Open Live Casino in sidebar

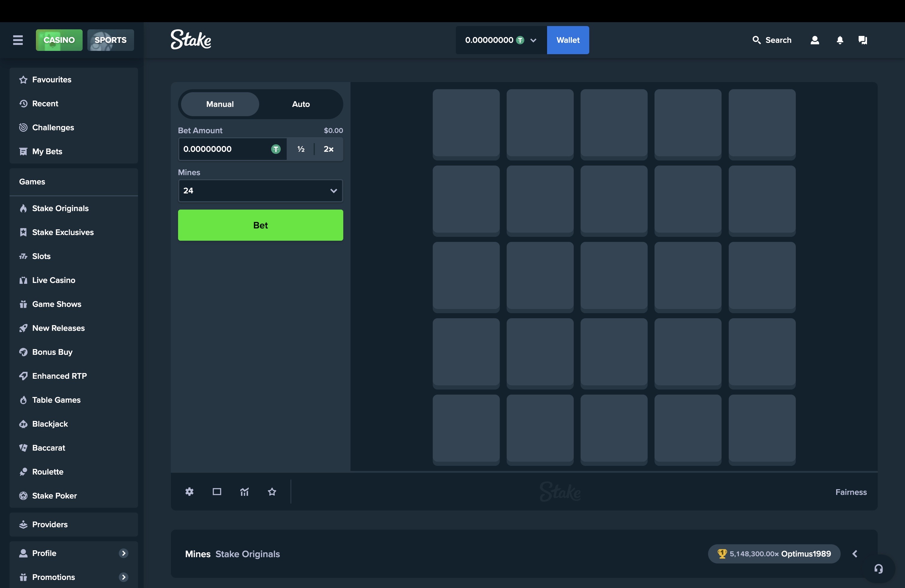54,280
